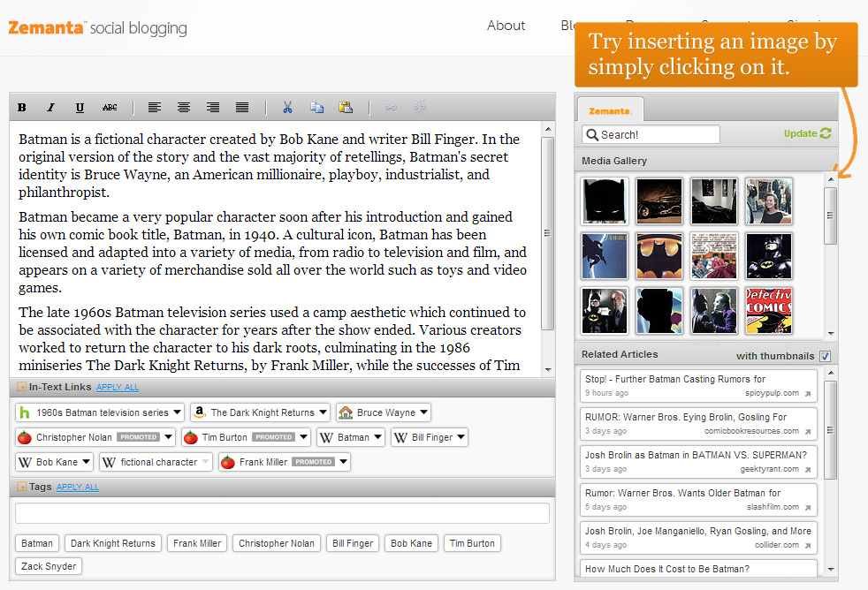The height and width of the screenshot is (590, 868).
Task: Justify text fully
Action: coord(242,107)
